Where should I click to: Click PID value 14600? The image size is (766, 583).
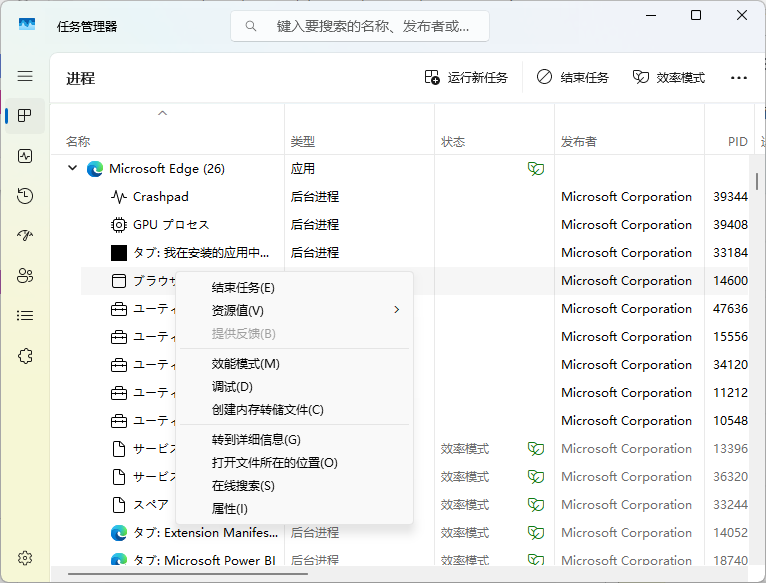[x=730, y=281]
